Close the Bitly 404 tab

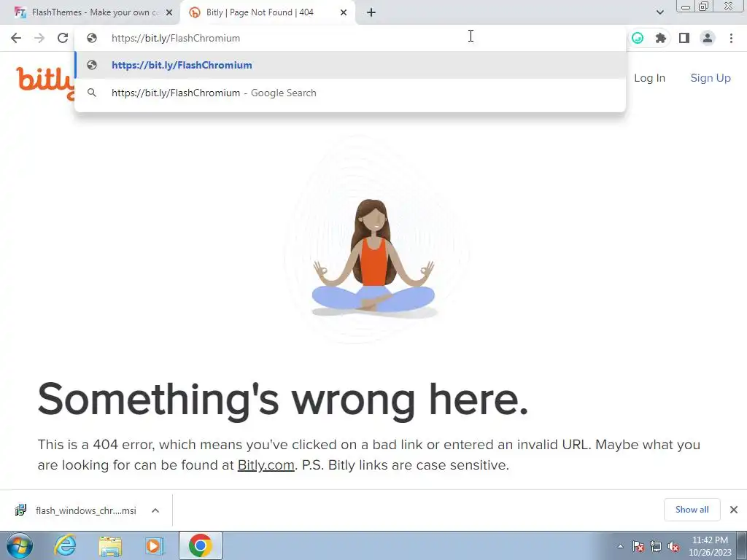click(344, 13)
